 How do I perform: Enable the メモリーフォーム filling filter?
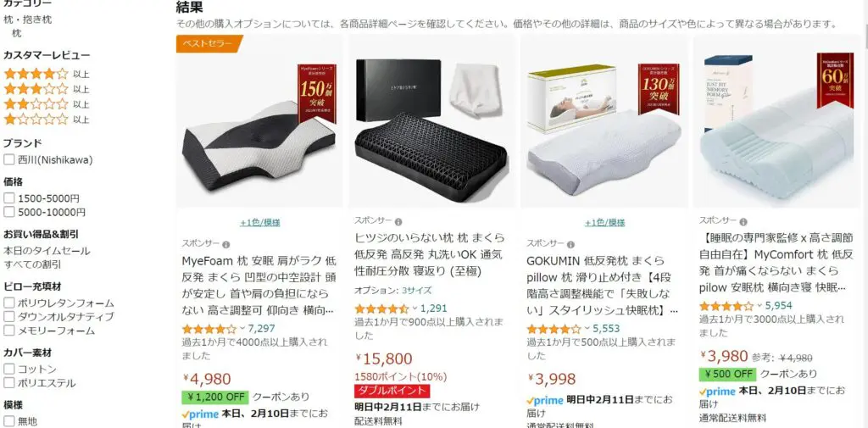tap(8, 331)
